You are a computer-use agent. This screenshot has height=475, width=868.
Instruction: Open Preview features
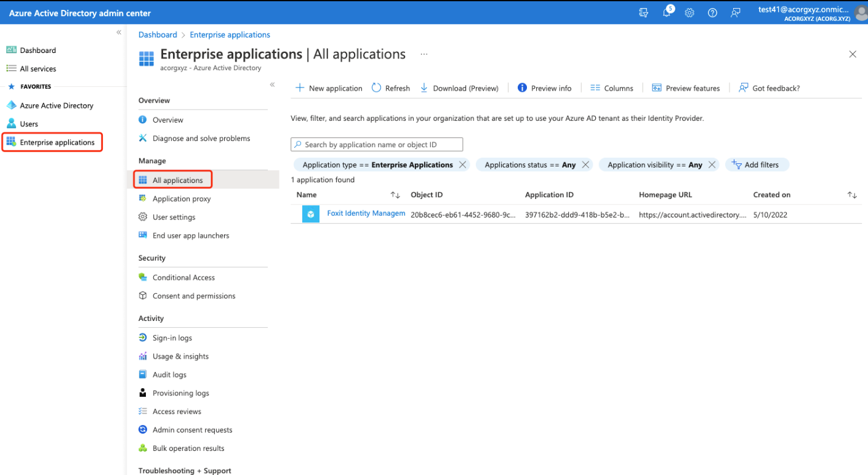tap(686, 88)
